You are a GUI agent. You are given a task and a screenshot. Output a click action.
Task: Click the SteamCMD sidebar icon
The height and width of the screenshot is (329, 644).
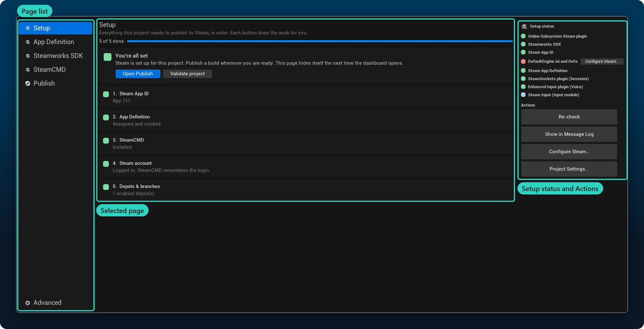28,70
